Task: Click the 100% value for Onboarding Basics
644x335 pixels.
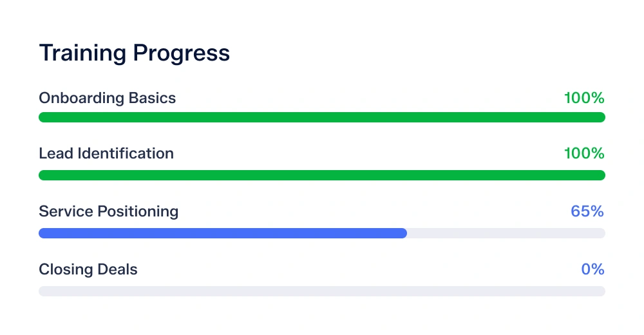Action: click(x=584, y=98)
